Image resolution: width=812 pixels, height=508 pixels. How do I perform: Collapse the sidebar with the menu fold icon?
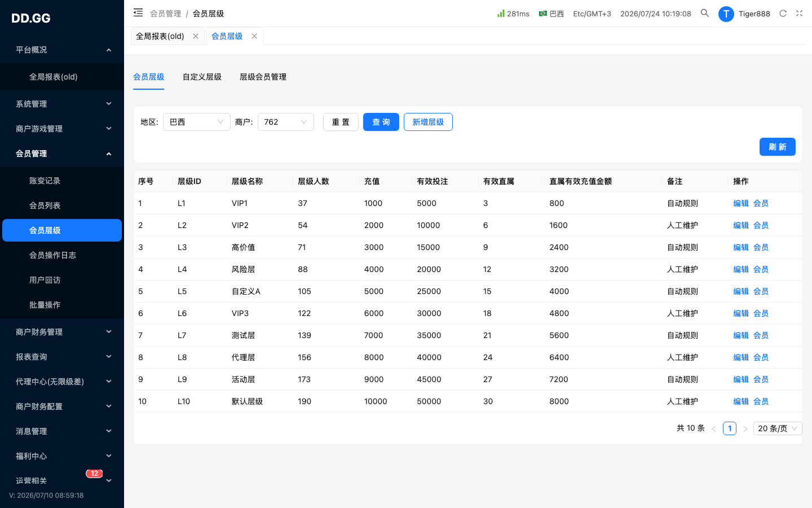pyautogui.click(x=138, y=12)
